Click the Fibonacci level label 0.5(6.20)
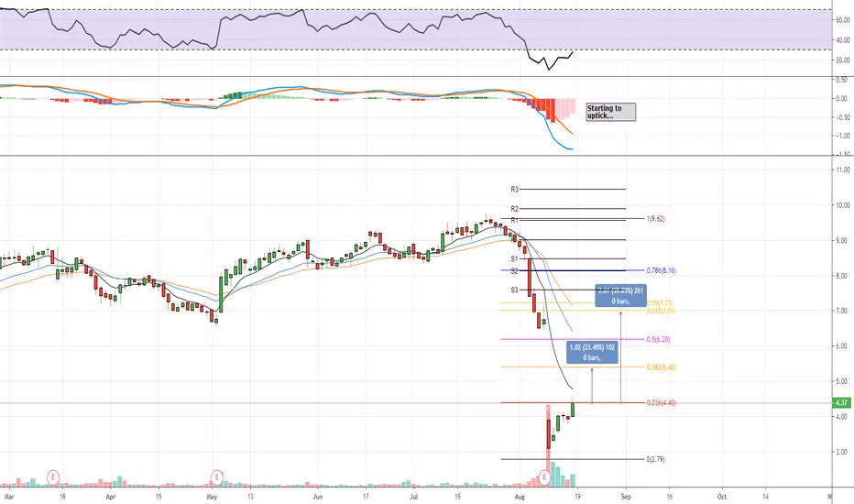Image resolution: width=854 pixels, height=504 pixels. click(x=658, y=339)
